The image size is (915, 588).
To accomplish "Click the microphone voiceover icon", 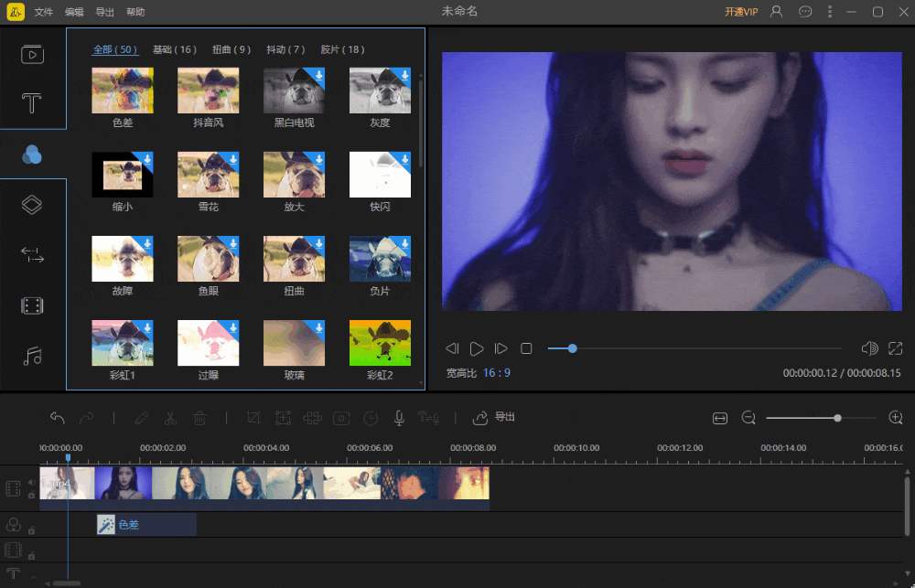I will (399, 418).
